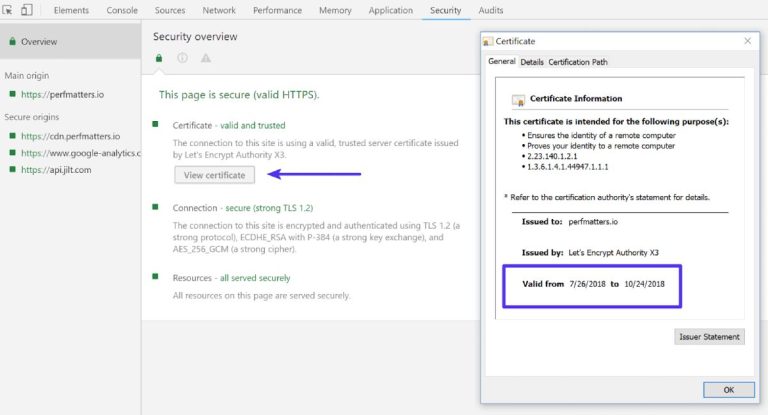The height and width of the screenshot is (415, 768).
Task: Click the Overview lock icon in sidebar
Action: [11, 42]
